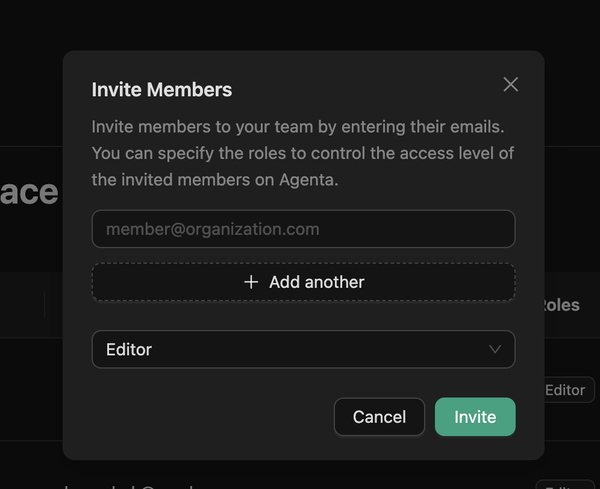Expand the role selector chevron arrow
The width and height of the screenshot is (600, 489).
tap(495, 349)
